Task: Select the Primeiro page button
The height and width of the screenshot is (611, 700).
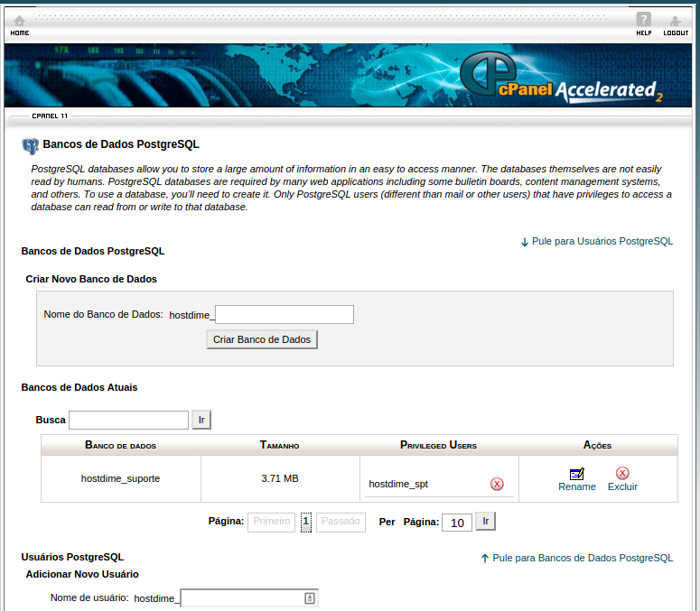Action: (272, 522)
